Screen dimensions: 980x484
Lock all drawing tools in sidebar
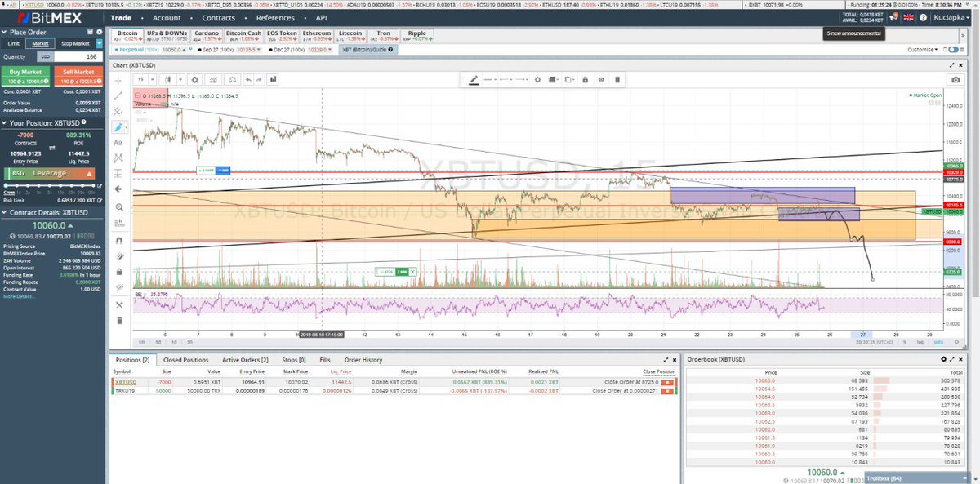coord(118,271)
